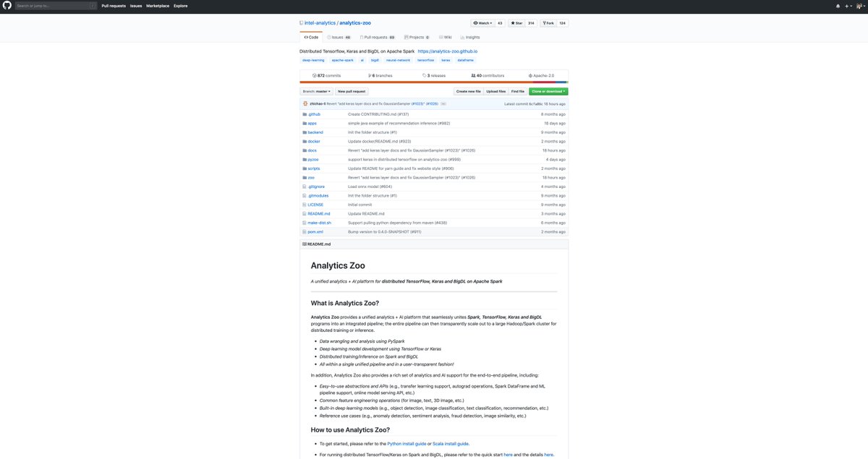Screen dimensions: 868x459
Task: Open Marketplace in the top navigation
Action: click(x=156, y=5)
